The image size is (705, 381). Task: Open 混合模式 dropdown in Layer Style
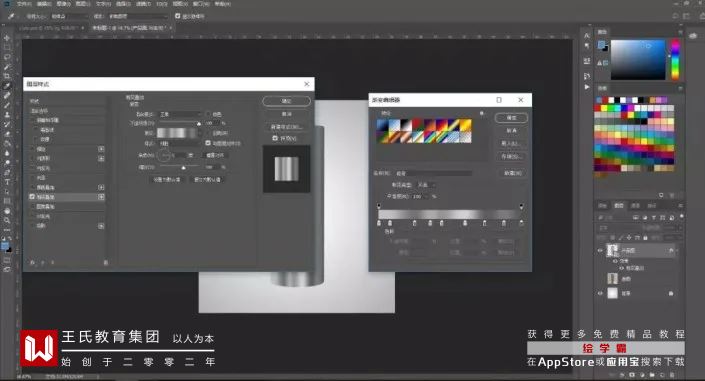(x=180, y=114)
